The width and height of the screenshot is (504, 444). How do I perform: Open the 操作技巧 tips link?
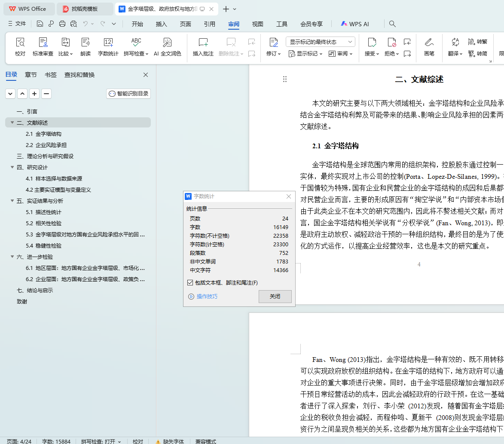click(x=207, y=297)
